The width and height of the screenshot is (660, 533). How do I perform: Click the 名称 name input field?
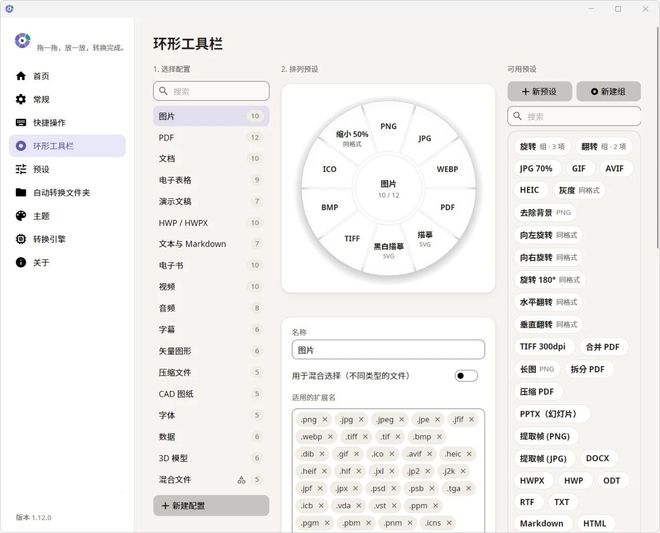[x=388, y=350]
